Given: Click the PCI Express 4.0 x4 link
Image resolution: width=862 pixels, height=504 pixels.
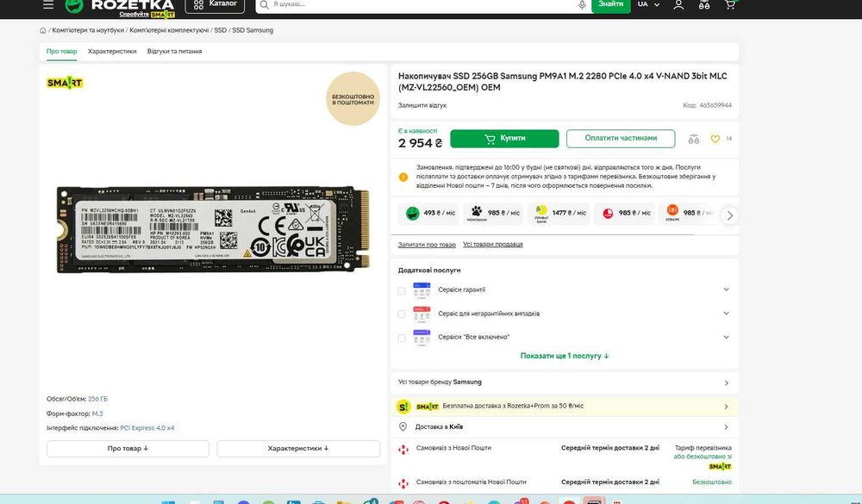Looking at the screenshot, I should coord(147,428).
